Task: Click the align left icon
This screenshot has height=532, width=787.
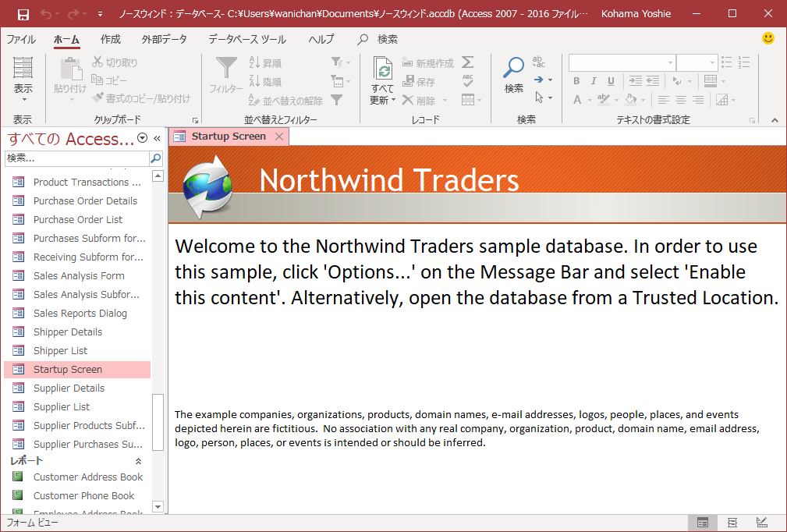Action: click(664, 100)
